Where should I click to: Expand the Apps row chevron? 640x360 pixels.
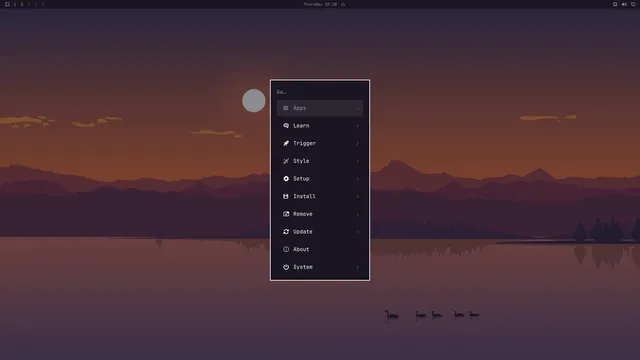(x=358, y=109)
